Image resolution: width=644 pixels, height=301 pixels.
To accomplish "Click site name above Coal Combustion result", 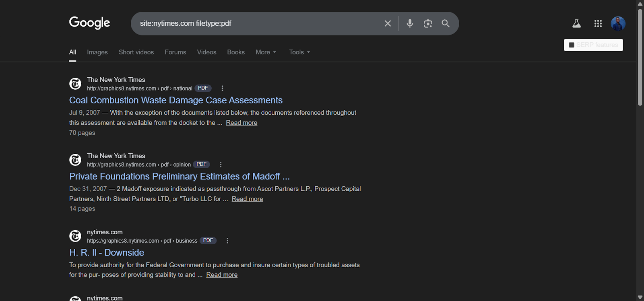I will pyautogui.click(x=116, y=80).
